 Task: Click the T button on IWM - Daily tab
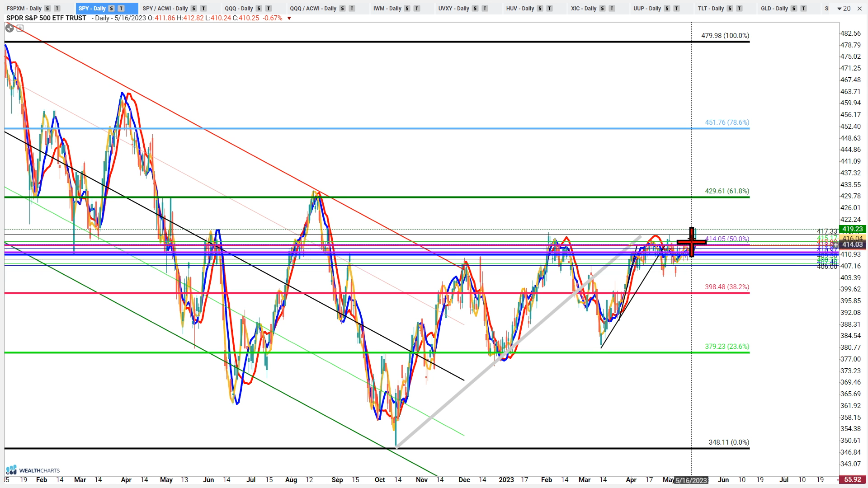[417, 9]
